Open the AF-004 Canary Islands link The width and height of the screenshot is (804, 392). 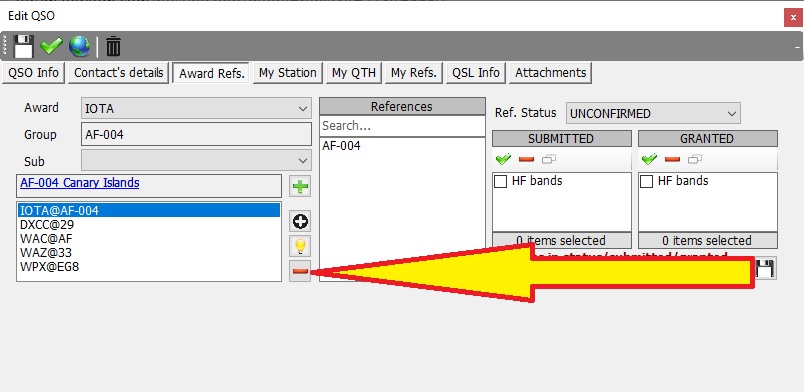80,183
